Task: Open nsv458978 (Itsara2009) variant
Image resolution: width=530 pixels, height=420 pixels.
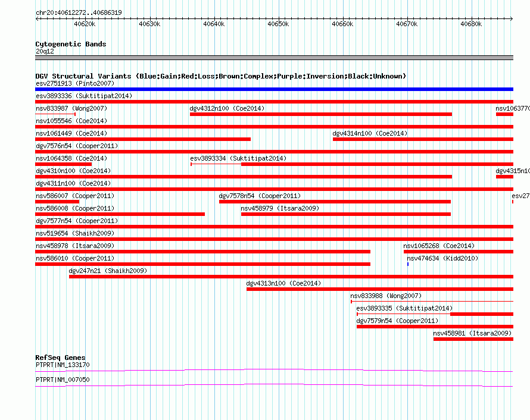Action: 75,246
